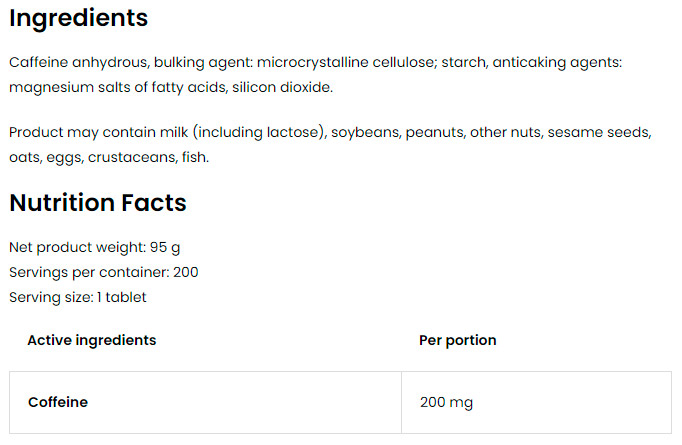Viewport: 682px width, 445px height.
Task: Click the Active ingredients column header
Action: click(x=92, y=340)
